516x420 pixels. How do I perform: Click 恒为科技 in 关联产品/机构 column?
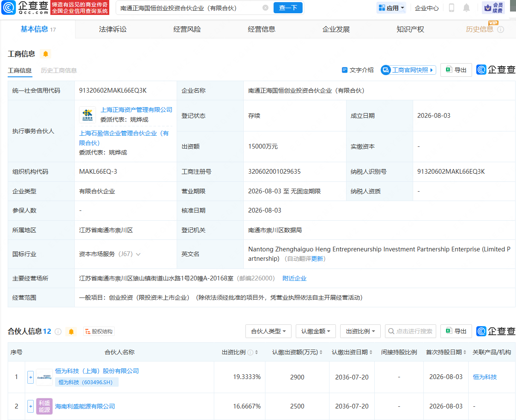tap(485, 377)
